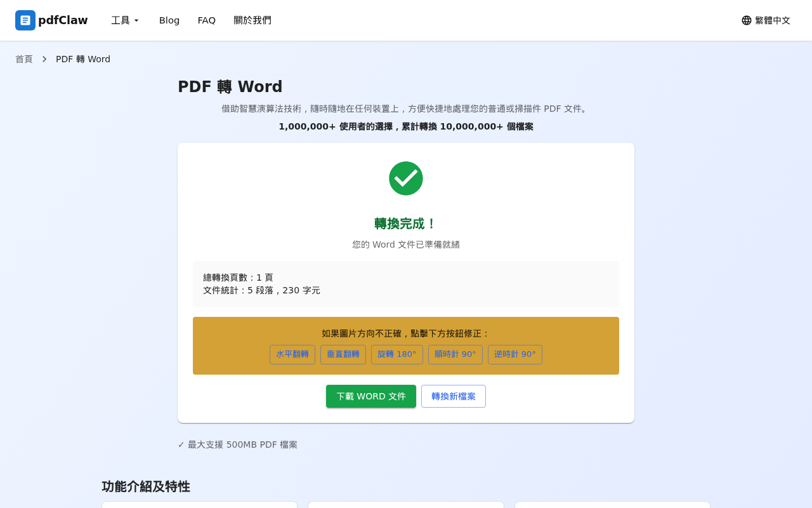Apply 順時針 90° clockwise rotation
The height and width of the screenshot is (508, 812).
click(455, 354)
